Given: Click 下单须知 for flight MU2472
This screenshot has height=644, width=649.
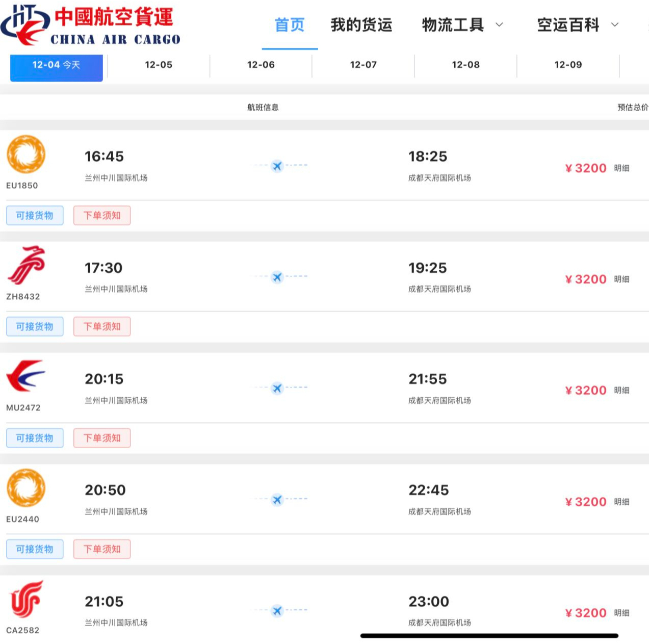Looking at the screenshot, I should 102,438.
